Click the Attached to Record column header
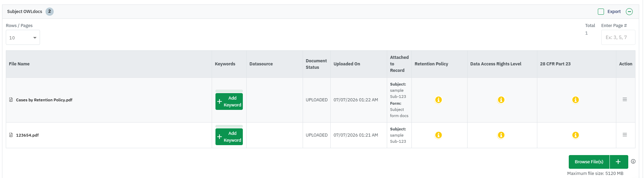 [x=399, y=64]
